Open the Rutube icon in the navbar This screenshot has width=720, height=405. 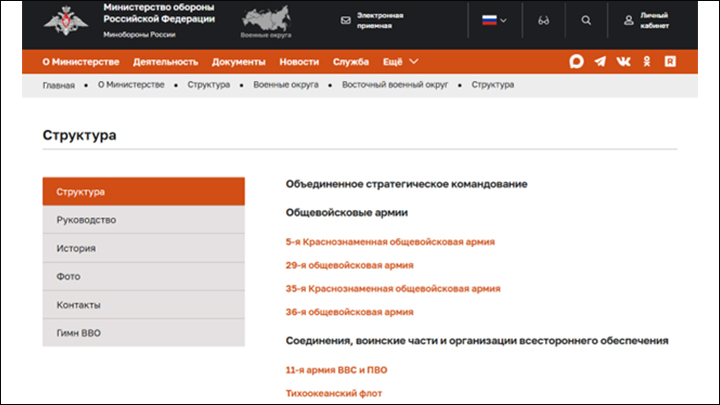click(670, 62)
